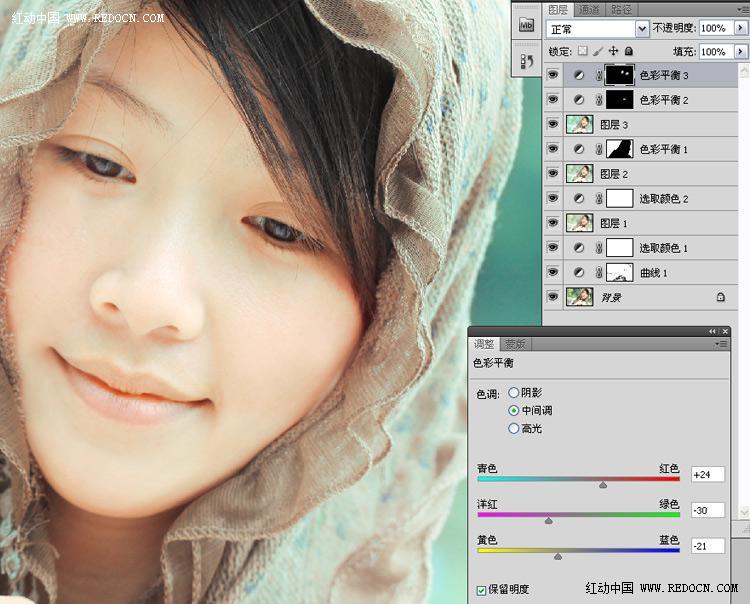Click mask link chain of 色彩平衡 1
Viewport: 750px width, 604px height.
[x=599, y=149]
